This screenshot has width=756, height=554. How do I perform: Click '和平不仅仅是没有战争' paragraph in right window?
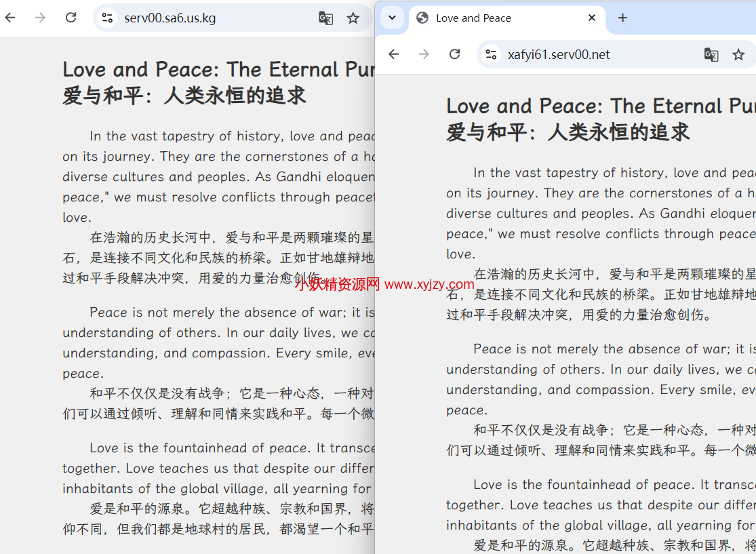pyautogui.click(x=601, y=439)
